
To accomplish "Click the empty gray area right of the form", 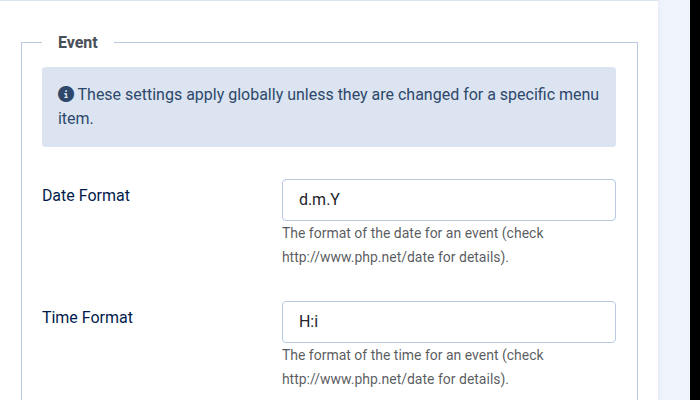I will click(679, 200).
